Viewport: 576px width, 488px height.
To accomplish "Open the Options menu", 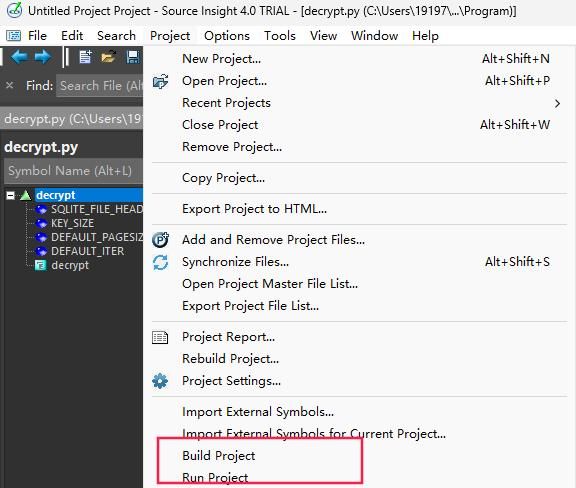I will point(227,36).
